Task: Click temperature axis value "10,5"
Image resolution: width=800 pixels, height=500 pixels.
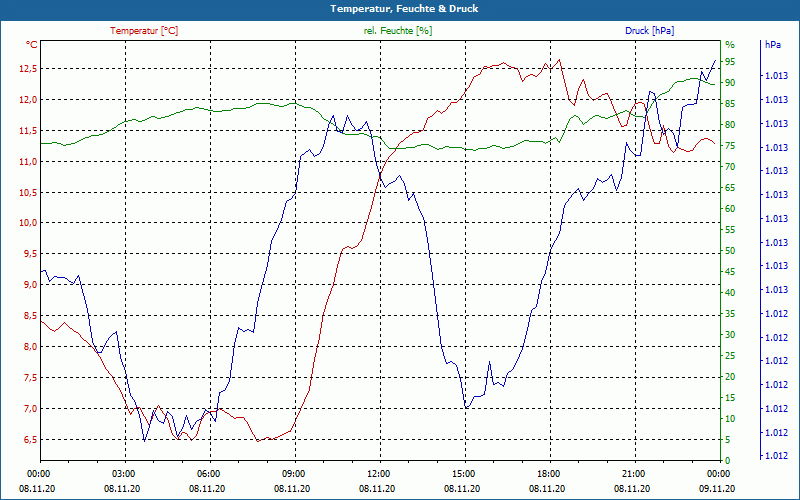Action: point(29,193)
